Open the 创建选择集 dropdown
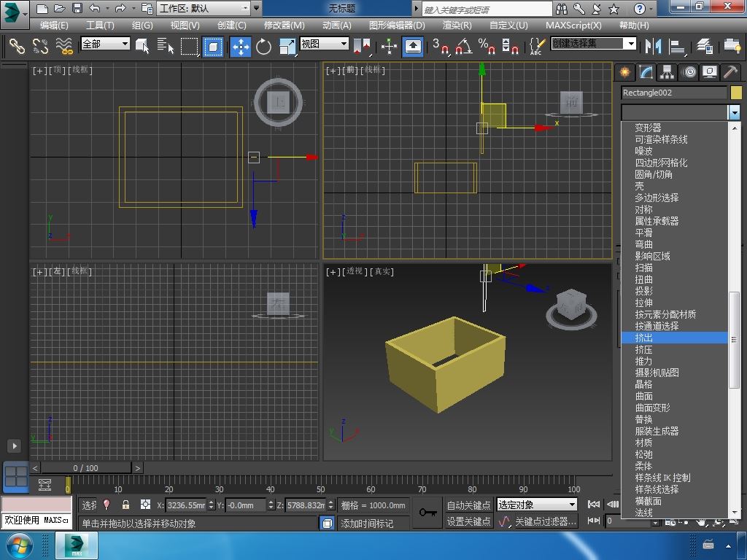Viewport: 747px width, 560px height. (x=593, y=44)
